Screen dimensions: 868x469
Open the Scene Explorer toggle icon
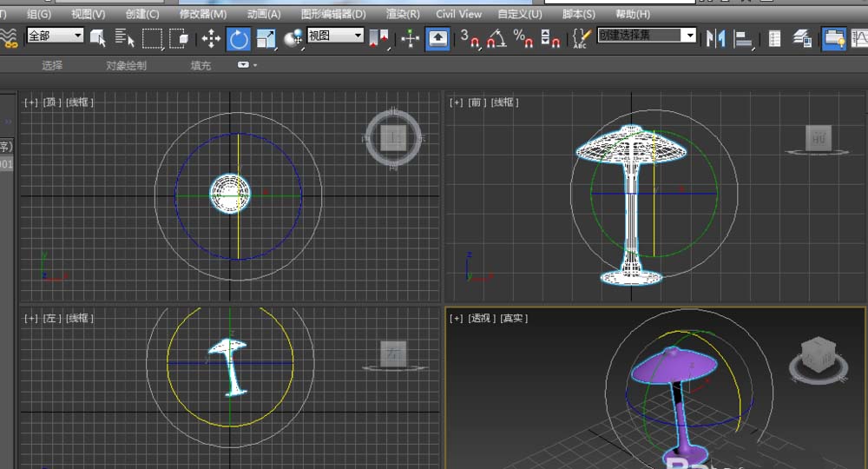tap(774, 38)
